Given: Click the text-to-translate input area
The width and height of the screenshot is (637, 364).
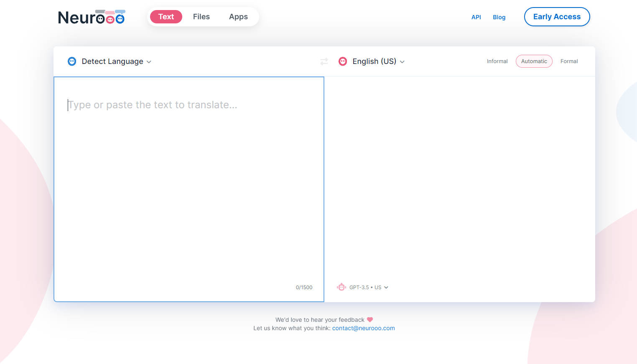Looking at the screenshot, I should (x=189, y=189).
